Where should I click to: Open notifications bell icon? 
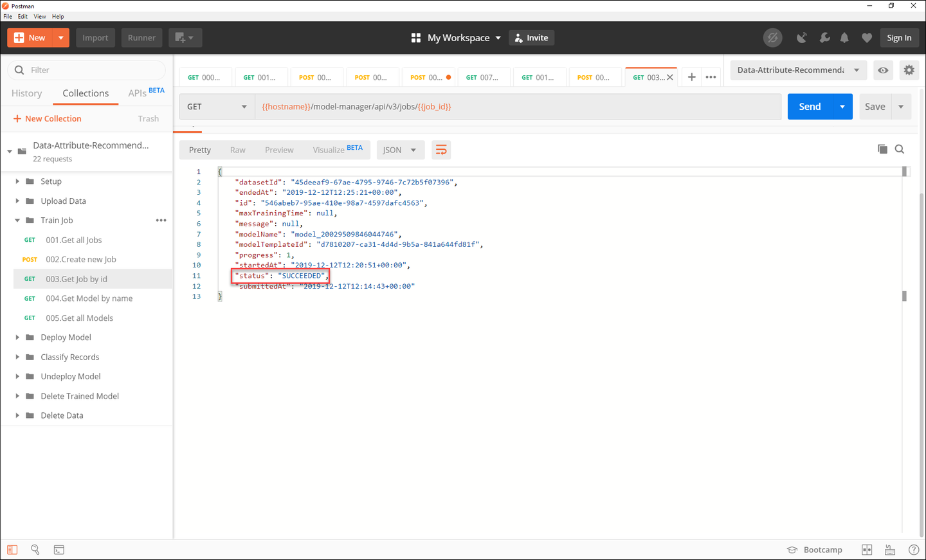click(x=844, y=38)
